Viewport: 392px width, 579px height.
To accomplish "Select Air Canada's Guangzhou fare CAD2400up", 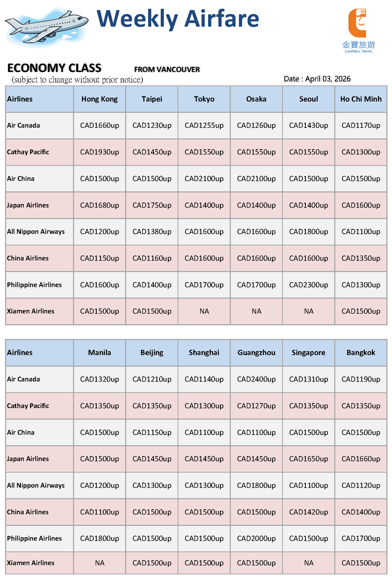I will 256,379.
